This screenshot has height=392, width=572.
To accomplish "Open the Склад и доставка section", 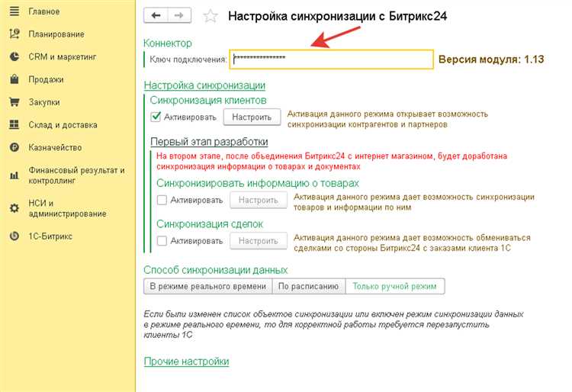I will pos(63,125).
